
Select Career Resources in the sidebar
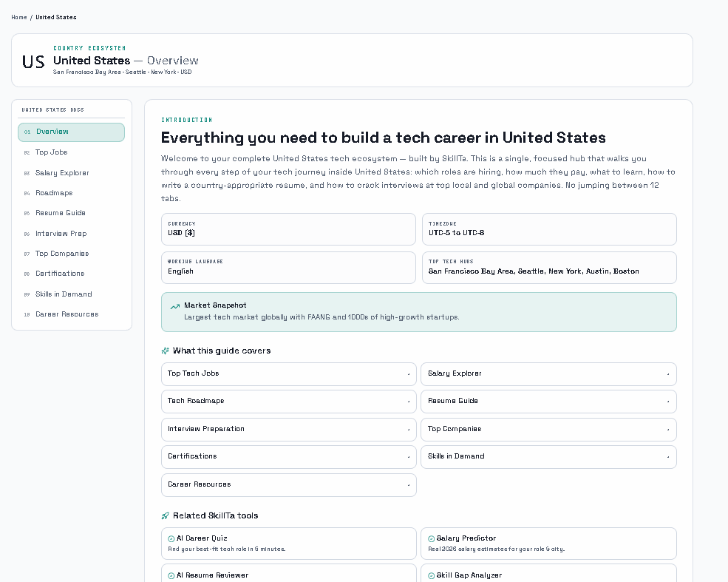pyautogui.click(x=72, y=314)
